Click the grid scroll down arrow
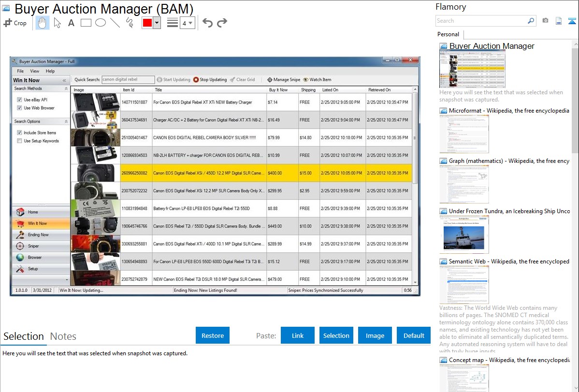Screen dimensions: 579x392 (x=415, y=283)
